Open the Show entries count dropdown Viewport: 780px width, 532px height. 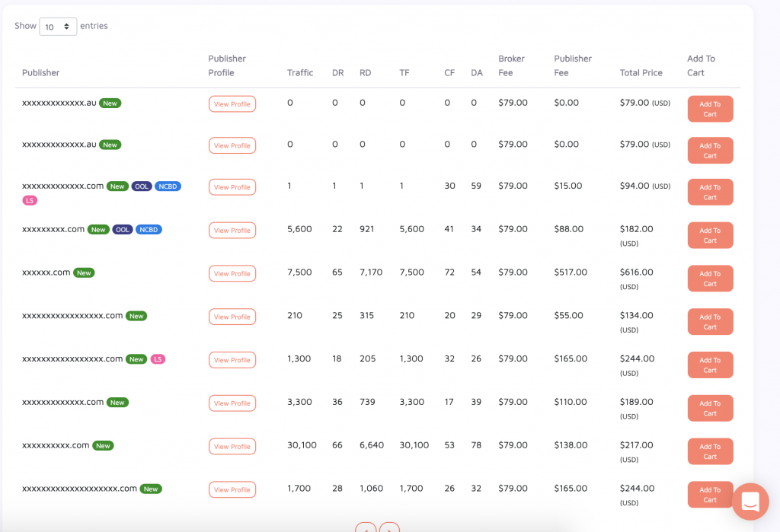click(x=58, y=27)
